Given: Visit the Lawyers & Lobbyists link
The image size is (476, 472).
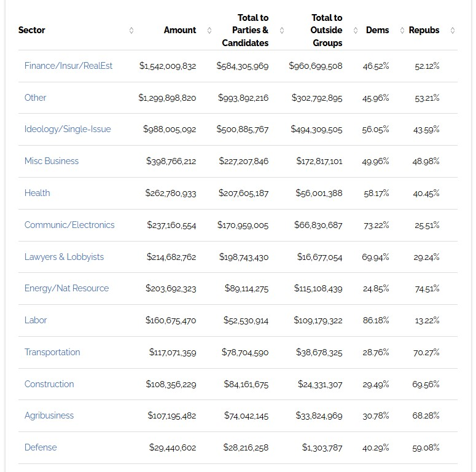Looking at the screenshot, I should tap(64, 257).
